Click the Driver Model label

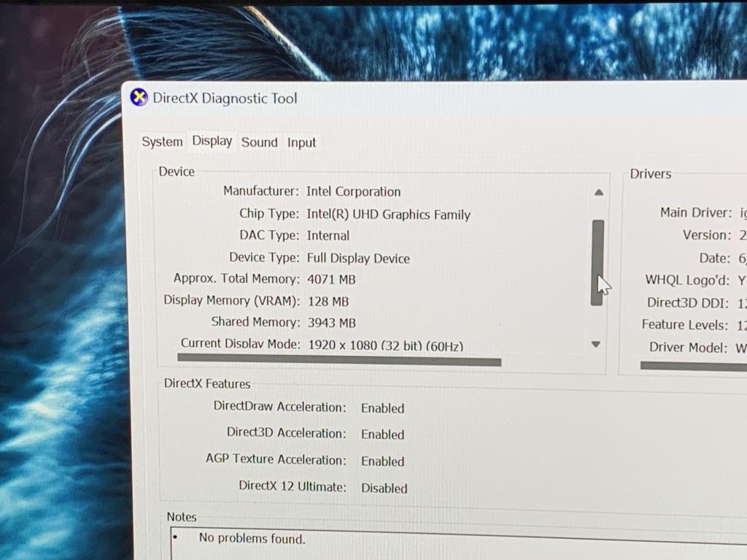click(689, 348)
